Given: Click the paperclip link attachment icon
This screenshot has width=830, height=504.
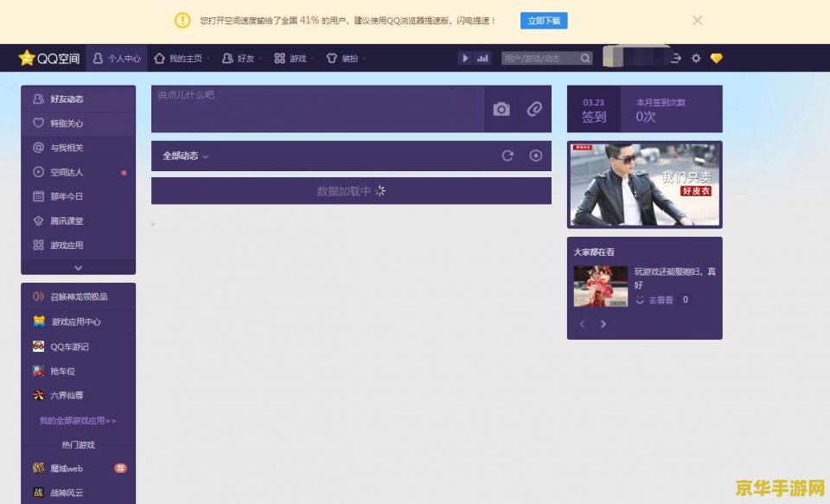Looking at the screenshot, I should click(534, 109).
